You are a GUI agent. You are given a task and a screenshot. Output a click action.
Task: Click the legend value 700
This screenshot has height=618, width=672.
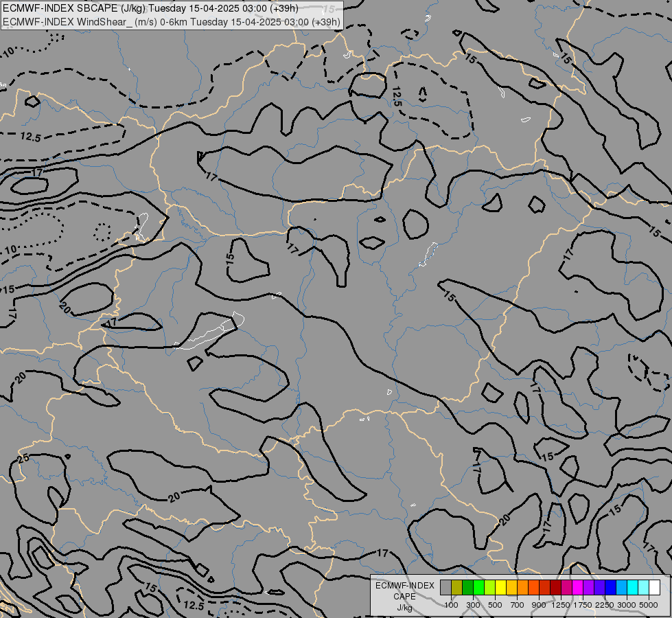point(518,605)
